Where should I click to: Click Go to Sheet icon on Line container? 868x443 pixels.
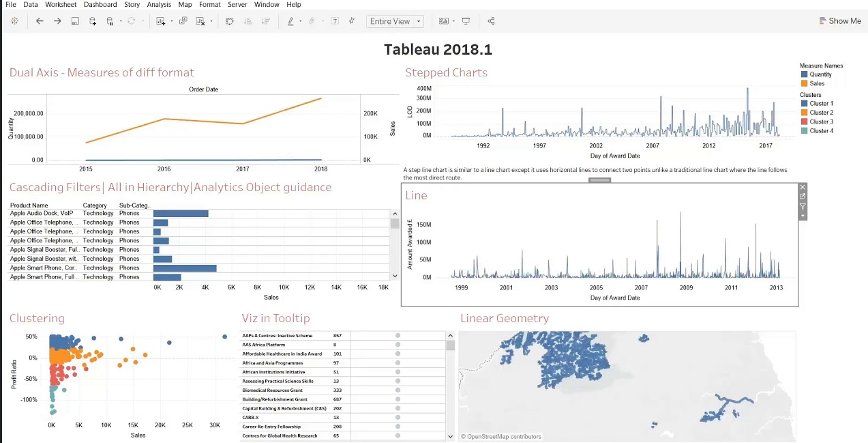pos(803,197)
